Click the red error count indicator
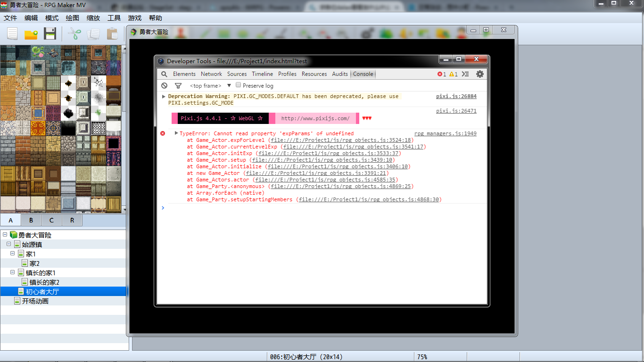644x362 pixels. click(x=442, y=74)
